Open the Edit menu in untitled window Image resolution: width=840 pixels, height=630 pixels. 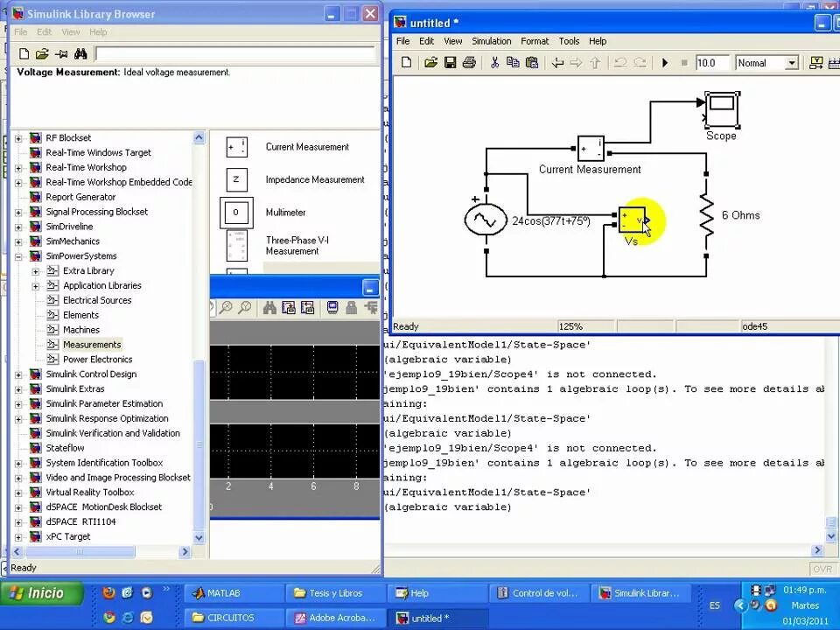(x=426, y=41)
